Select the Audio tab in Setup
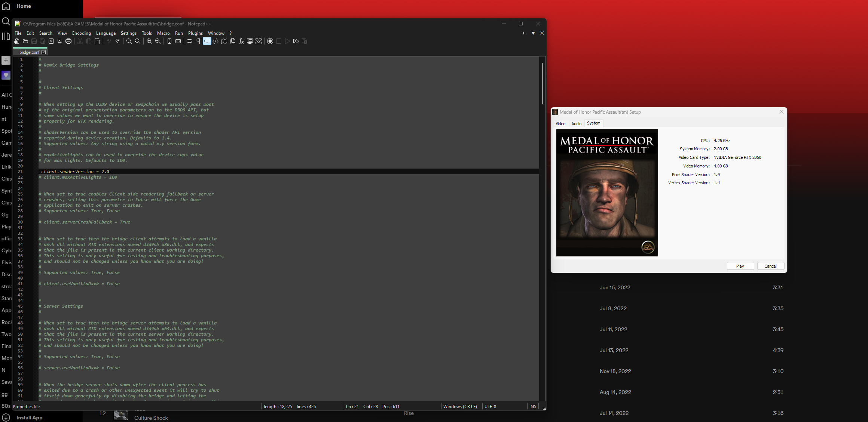The image size is (868, 422). [x=576, y=123]
